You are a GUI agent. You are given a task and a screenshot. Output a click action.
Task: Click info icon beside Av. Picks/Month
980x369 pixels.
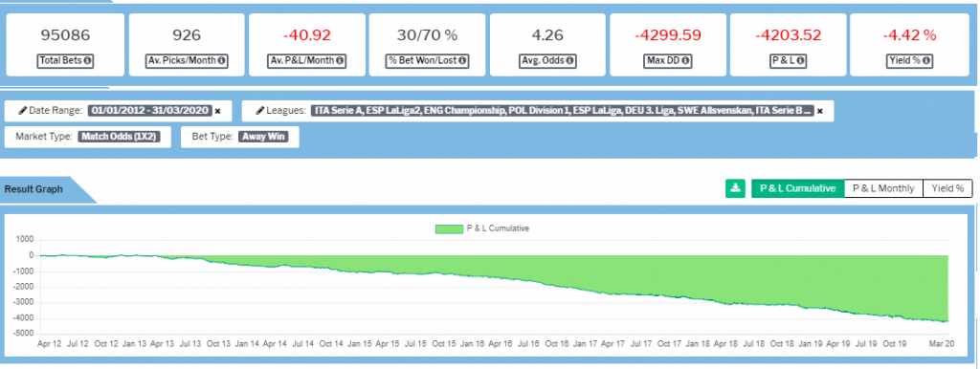[222, 61]
